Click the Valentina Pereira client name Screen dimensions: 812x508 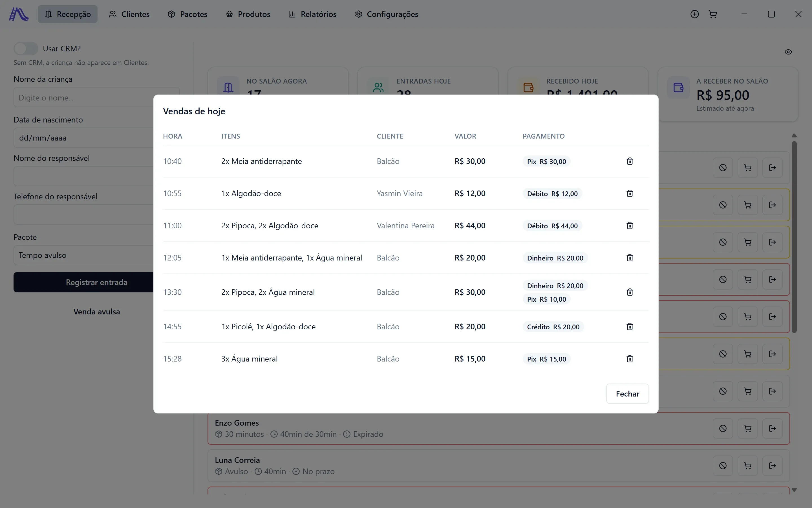pos(405,226)
